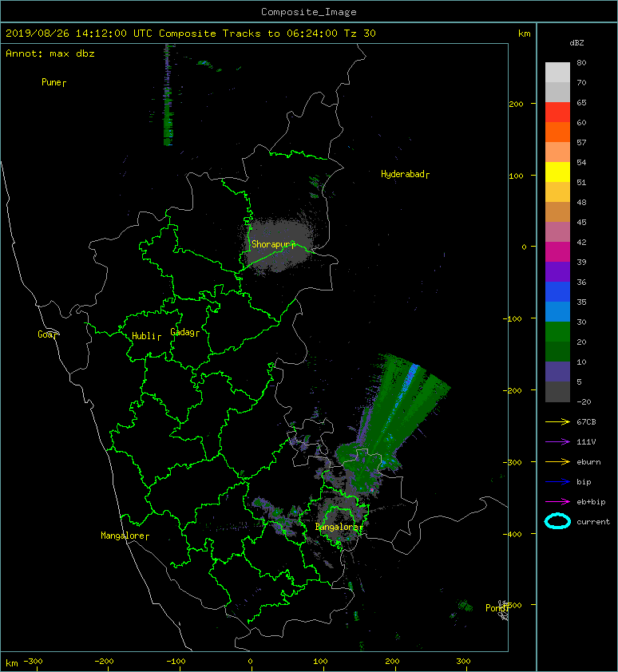
Task: Click the gray radar echo around Shorapur
Action: click(278, 244)
